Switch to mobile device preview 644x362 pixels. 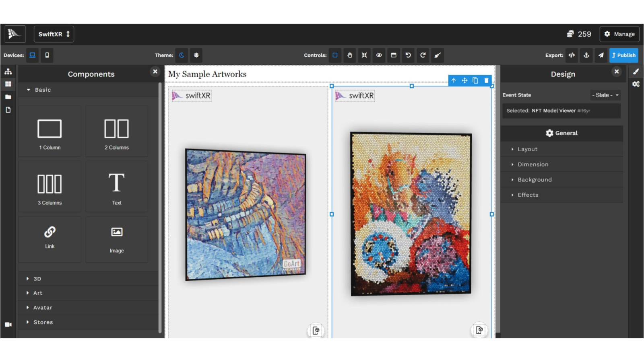coord(47,55)
